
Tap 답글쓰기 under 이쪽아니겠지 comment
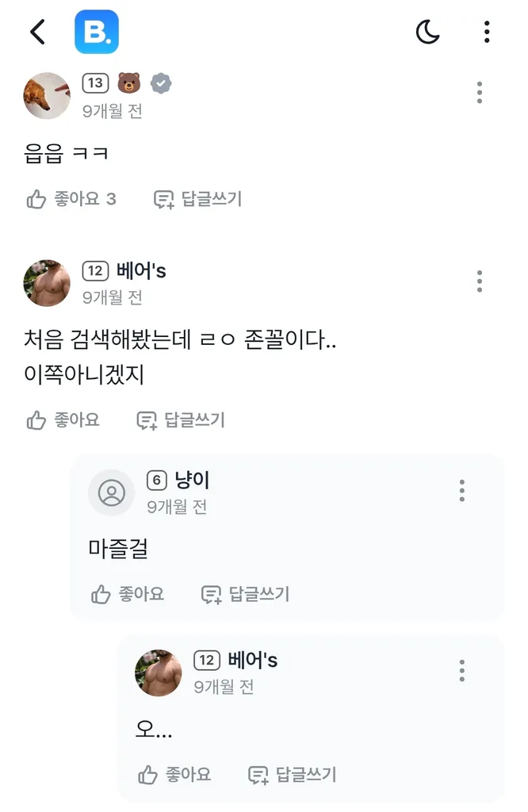pos(182,420)
